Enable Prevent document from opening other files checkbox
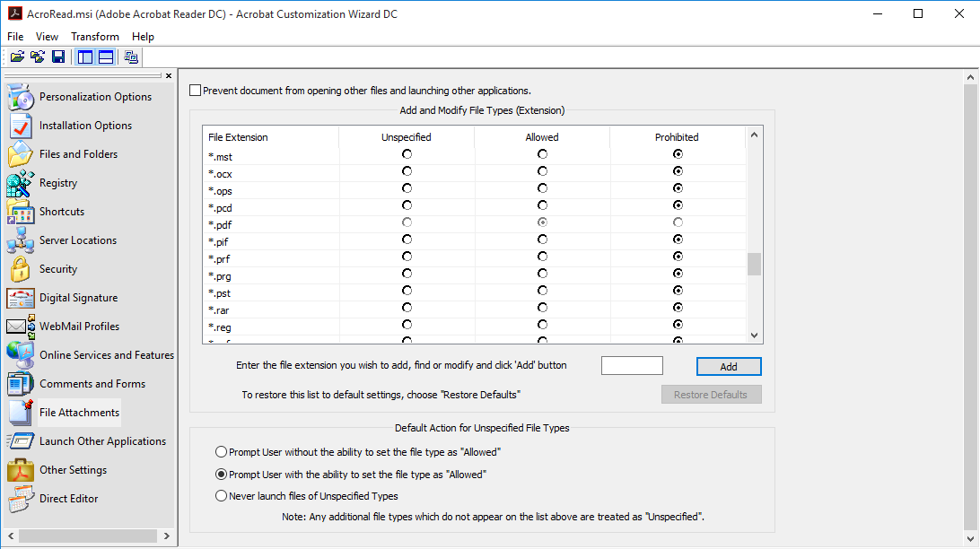980x549 pixels. coord(196,91)
